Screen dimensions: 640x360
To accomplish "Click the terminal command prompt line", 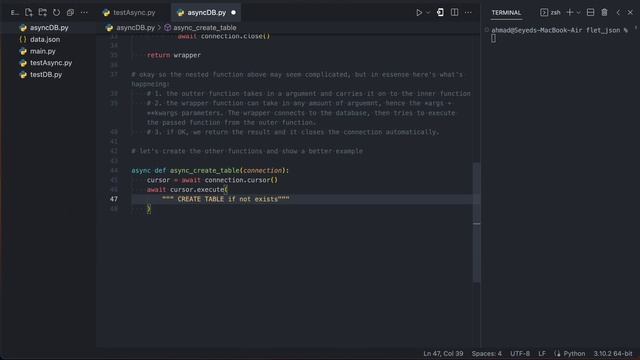I will point(559,30).
